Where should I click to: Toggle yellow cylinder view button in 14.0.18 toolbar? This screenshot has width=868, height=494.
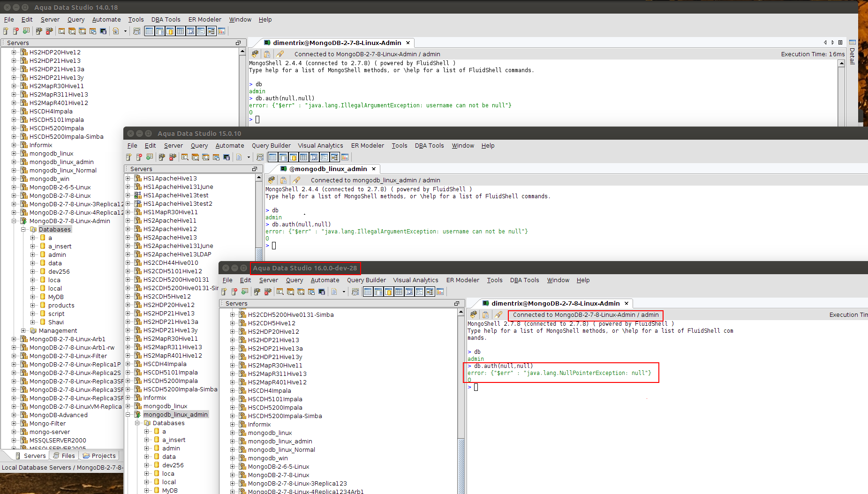click(170, 31)
